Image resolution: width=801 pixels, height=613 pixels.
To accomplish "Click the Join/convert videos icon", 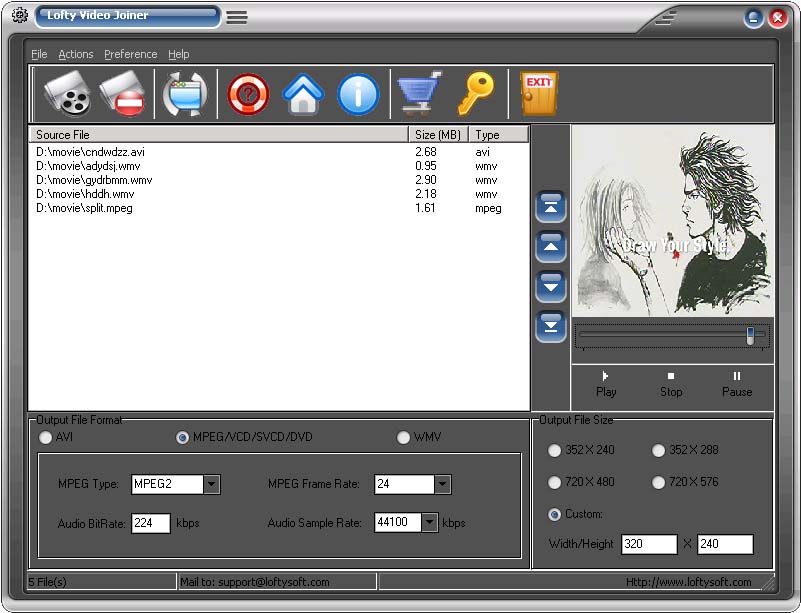I will pyautogui.click(x=185, y=94).
